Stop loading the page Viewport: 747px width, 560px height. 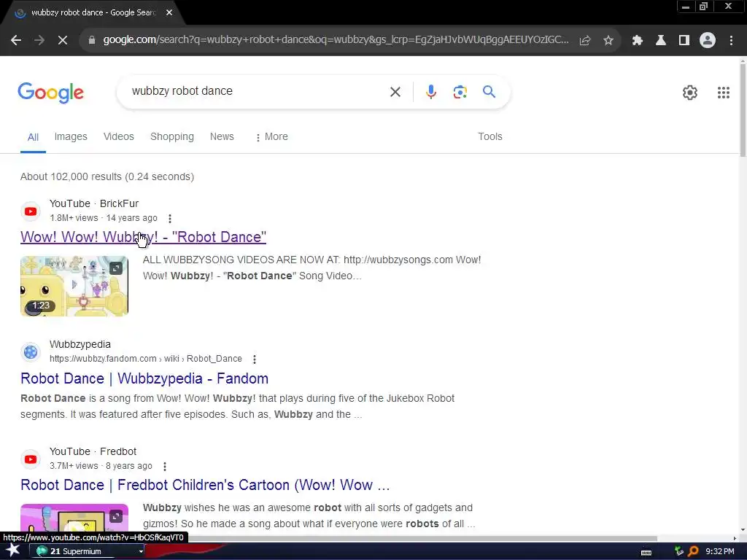coord(63,41)
